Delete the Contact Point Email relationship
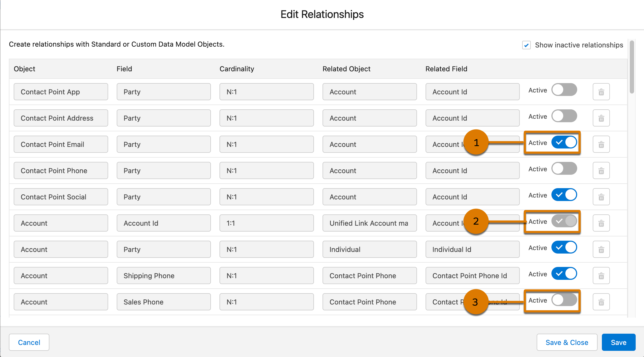Screen dimensions: 644x357 601,144
